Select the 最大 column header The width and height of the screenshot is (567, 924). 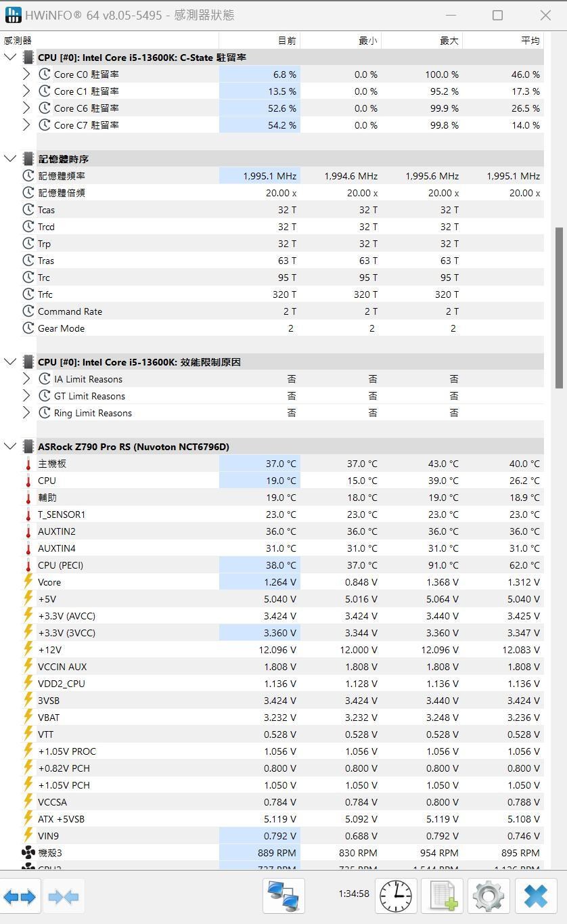448,40
